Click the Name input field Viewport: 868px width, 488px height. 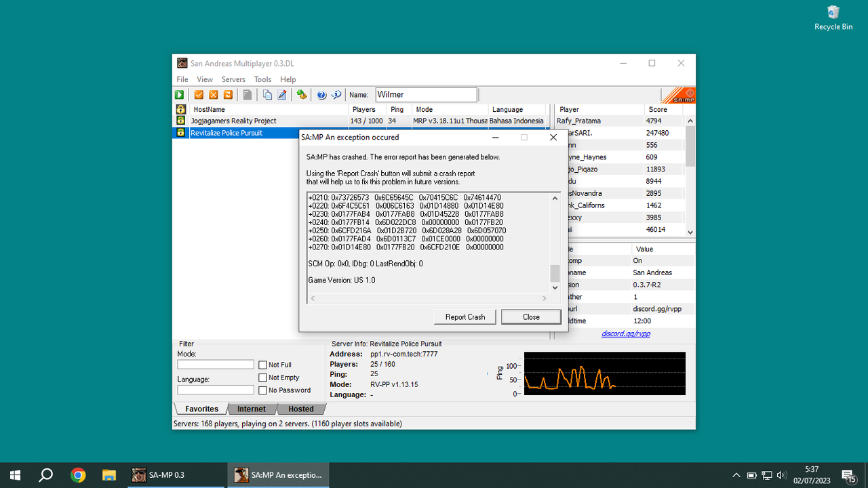[426, 95]
